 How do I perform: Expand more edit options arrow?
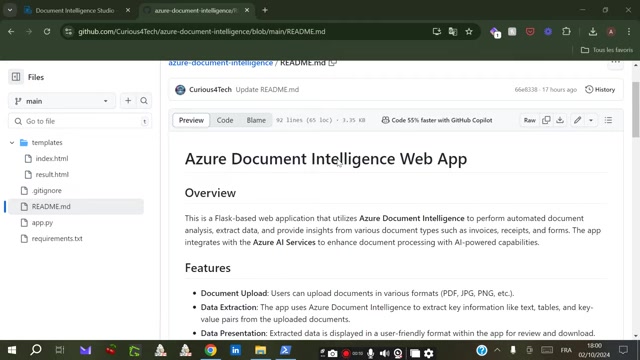pyautogui.click(x=591, y=120)
